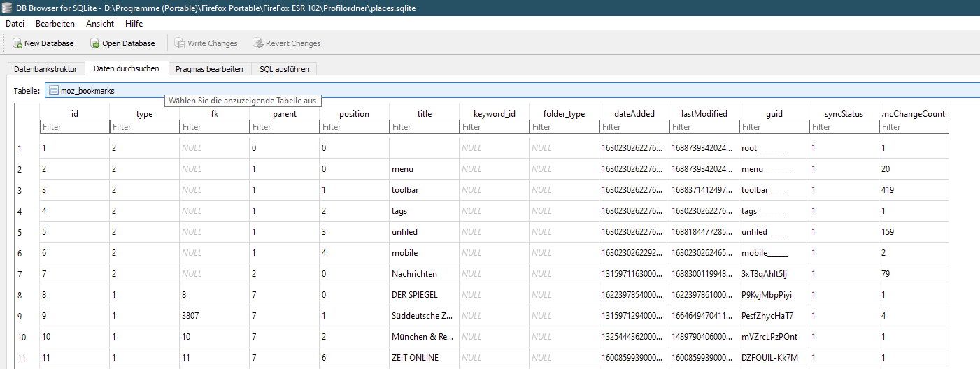Viewport: 980px width, 369px height.
Task: Click the filter field under id column
Action: [74, 127]
